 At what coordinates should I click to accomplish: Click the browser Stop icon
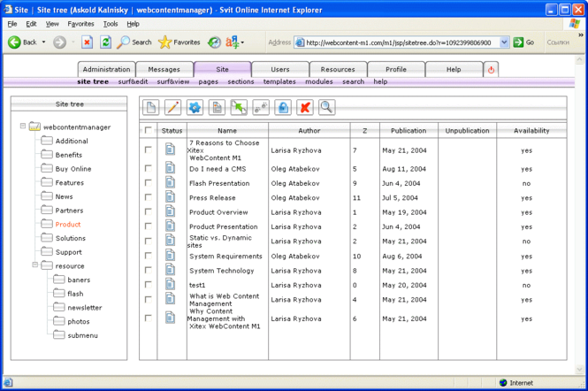pos(87,42)
